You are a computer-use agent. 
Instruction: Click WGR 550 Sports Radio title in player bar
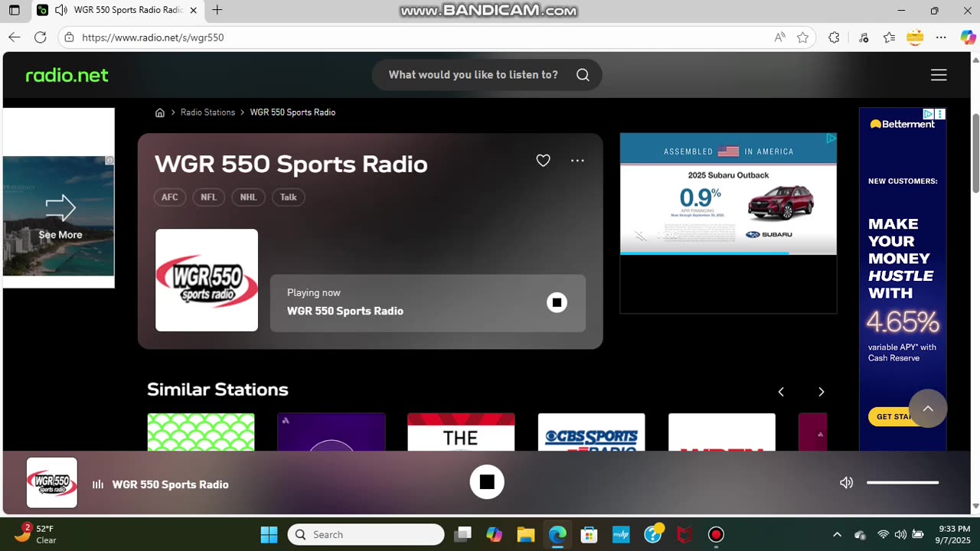coord(170,484)
